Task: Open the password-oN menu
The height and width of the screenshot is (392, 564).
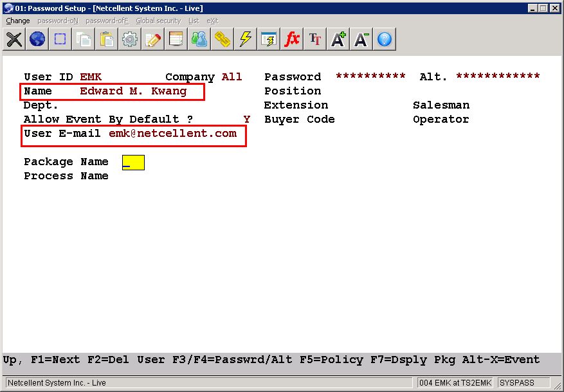Action: (58, 21)
